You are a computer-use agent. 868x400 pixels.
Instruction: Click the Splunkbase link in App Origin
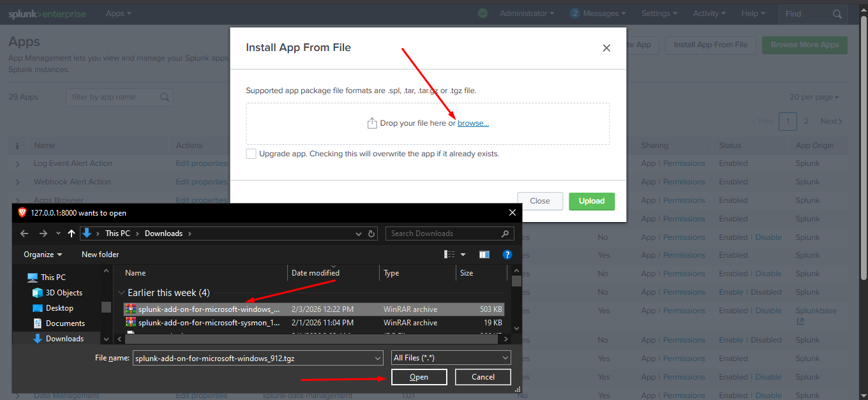pyautogui.click(x=816, y=311)
